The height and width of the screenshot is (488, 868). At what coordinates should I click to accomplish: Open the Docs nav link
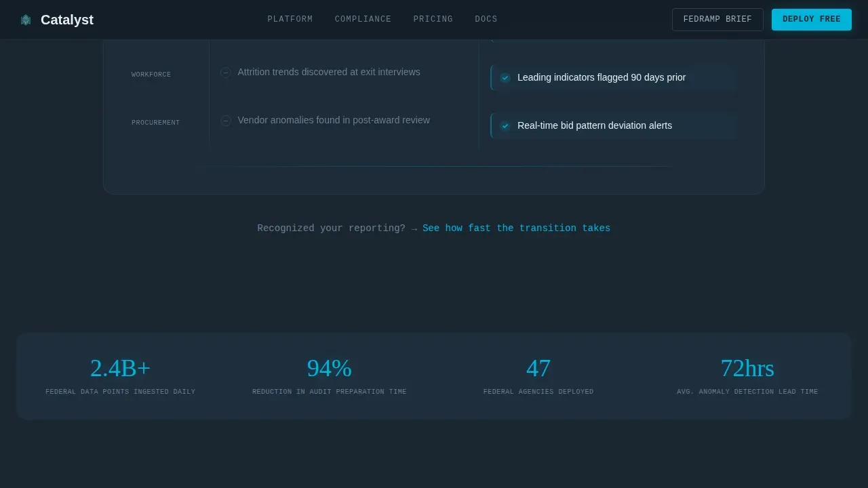click(x=486, y=19)
